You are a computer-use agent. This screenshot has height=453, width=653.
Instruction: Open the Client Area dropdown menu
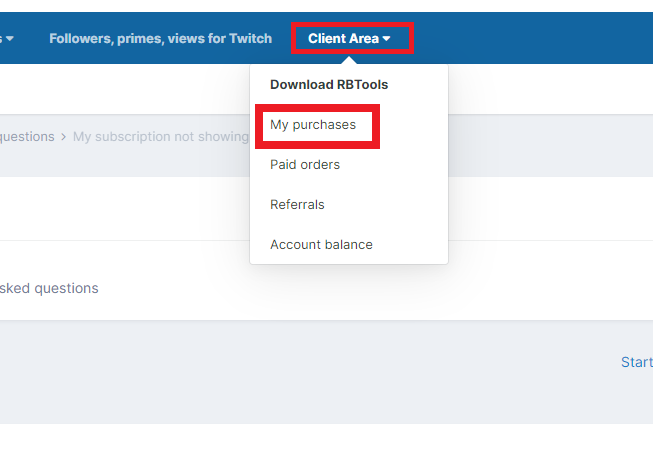coord(343,39)
